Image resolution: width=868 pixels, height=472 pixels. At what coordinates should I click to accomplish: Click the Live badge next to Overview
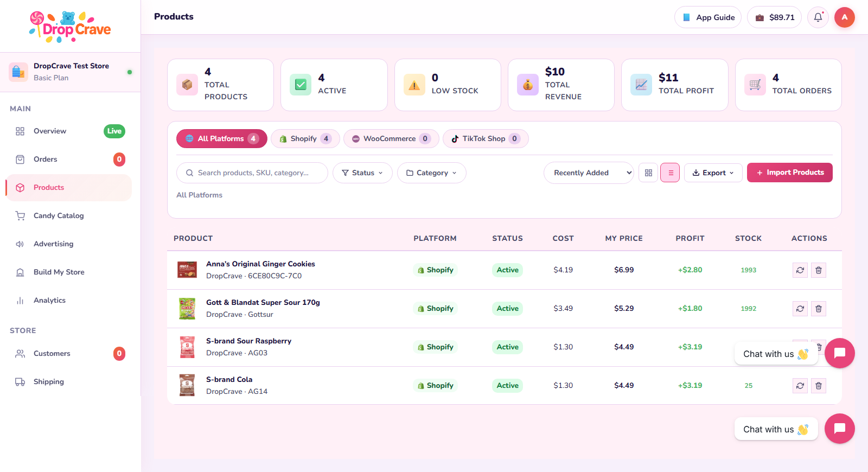(114, 131)
